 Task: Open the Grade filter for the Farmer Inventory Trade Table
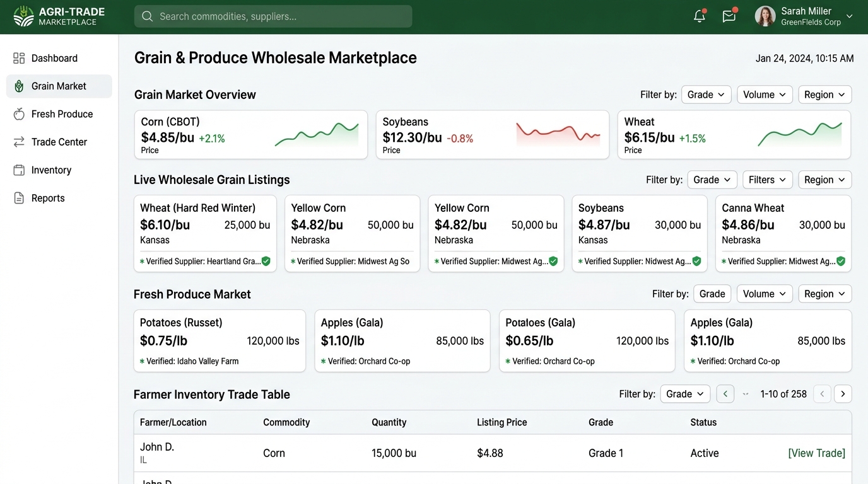(685, 394)
